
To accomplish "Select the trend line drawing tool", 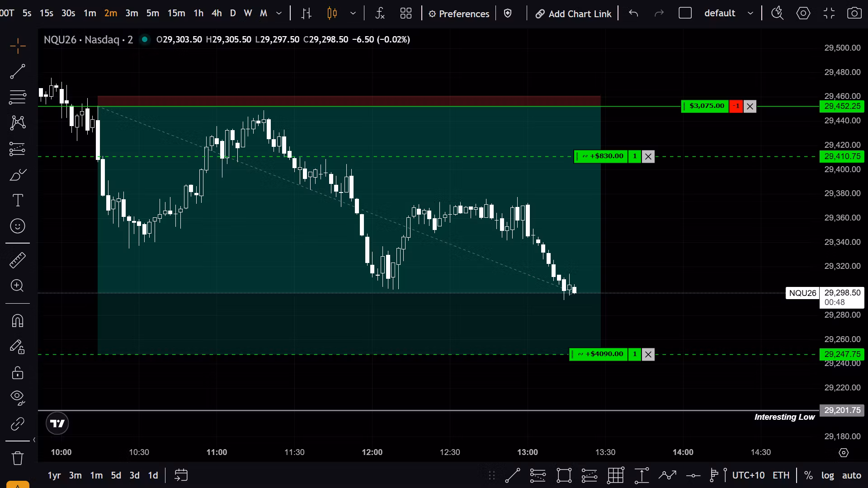I will tap(18, 71).
